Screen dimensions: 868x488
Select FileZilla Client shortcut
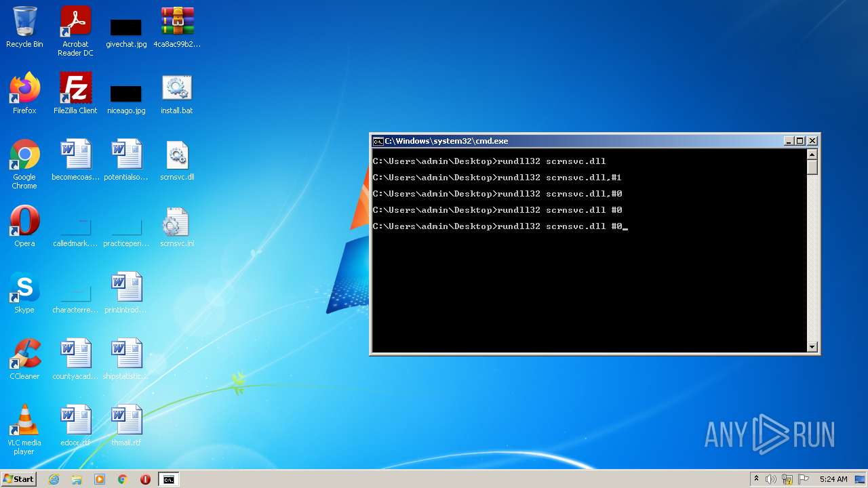(75, 94)
